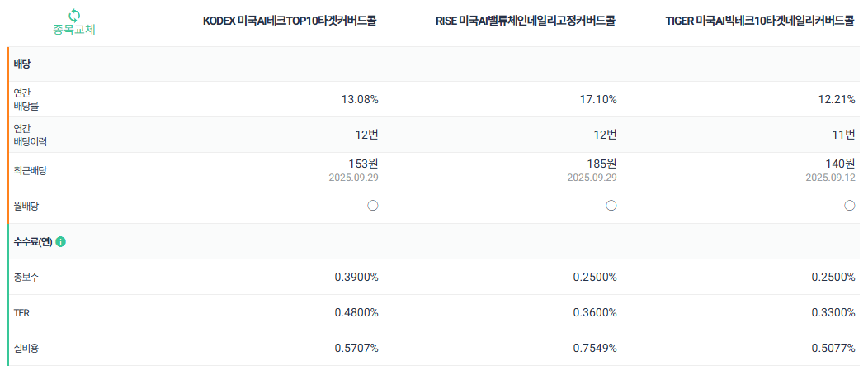Click the 수수료(연) section header text
Screen dimensions: 868x366
33,242
